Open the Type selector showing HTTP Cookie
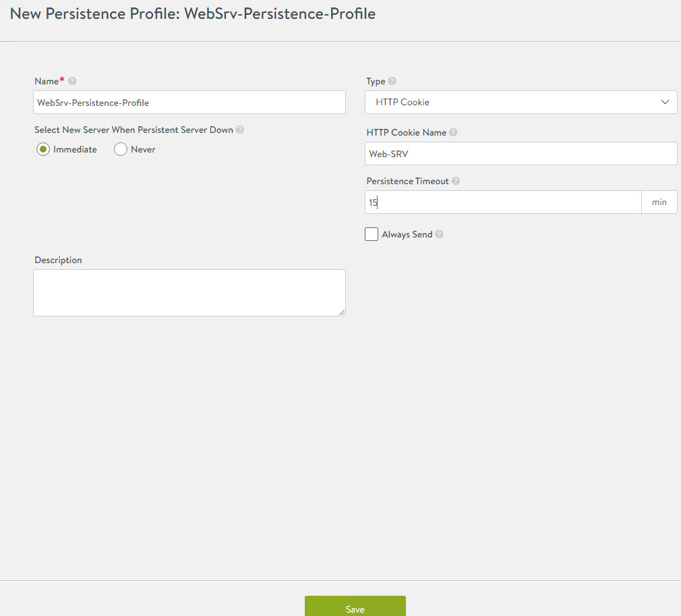Image resolution: width=681 pixels, height=616 pixels. [x=519, y=102]
